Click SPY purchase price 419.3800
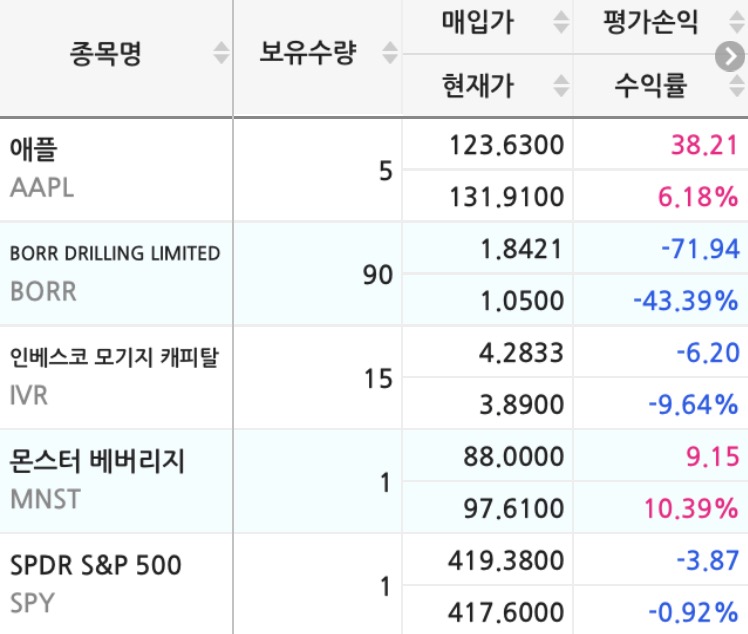The width and height of the screenshot is (748, 634). click(x=506, y=561)
